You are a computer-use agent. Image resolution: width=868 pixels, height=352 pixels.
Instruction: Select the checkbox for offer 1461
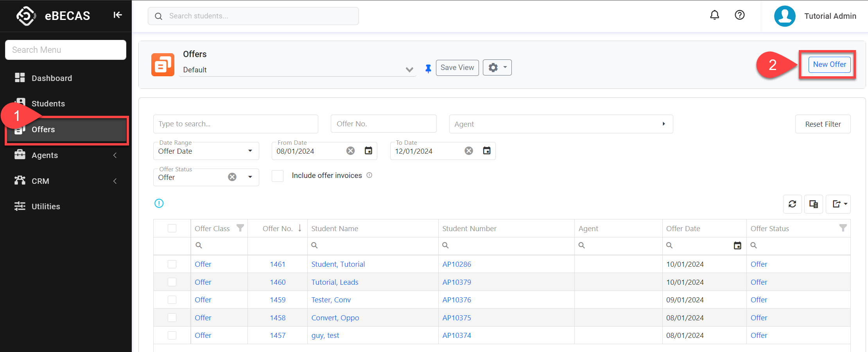coord(172,264)
